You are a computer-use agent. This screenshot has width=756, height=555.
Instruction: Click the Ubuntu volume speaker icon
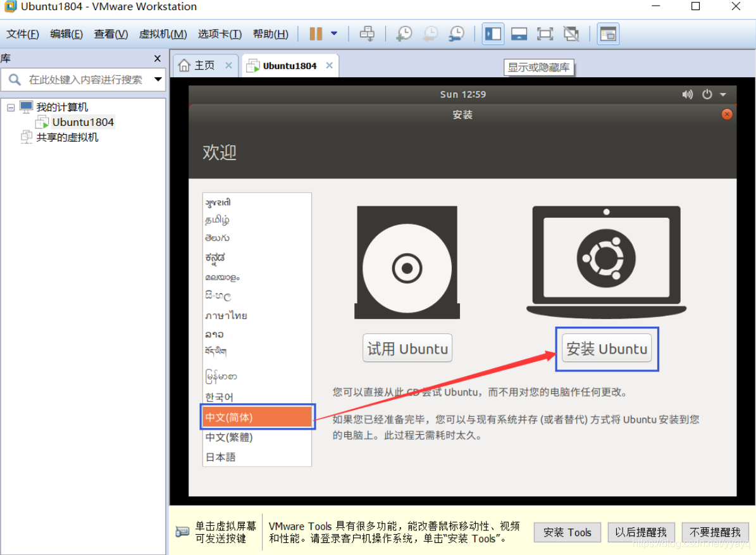coord(687,94)
